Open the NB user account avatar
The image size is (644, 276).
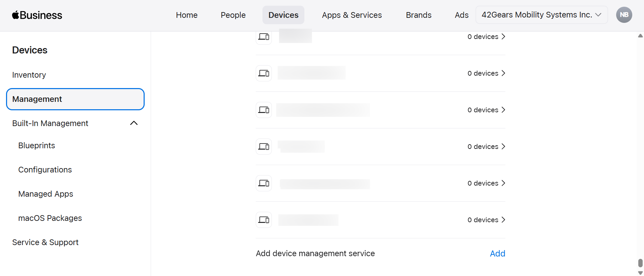tap(624, 15)
